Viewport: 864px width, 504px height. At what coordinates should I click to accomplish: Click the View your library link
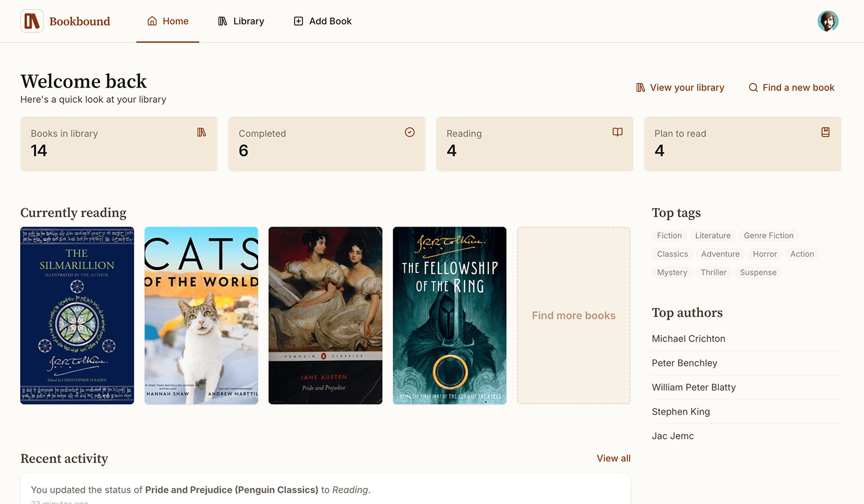click(680, 88)
